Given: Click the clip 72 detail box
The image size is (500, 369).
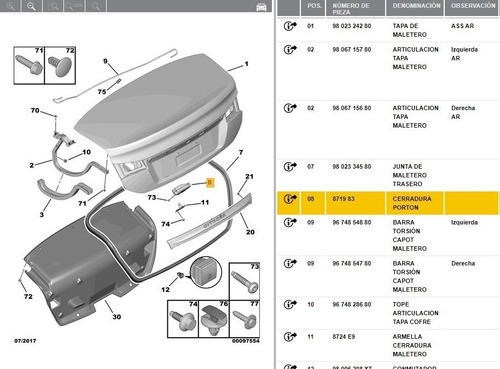Looking at the screenshot, I should [60, 65].
